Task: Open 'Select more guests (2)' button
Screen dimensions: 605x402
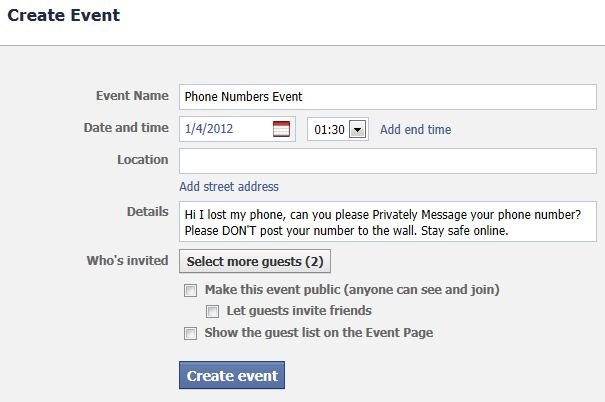Action: pos(255,261)
